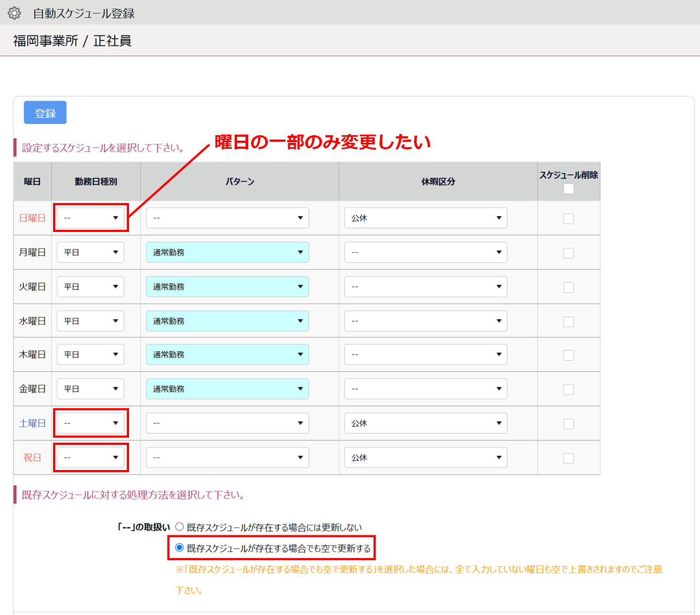
Task: Select 既存スケジュールが存在する場合でも空で更新する radio
Action: (x=179, y=548)
